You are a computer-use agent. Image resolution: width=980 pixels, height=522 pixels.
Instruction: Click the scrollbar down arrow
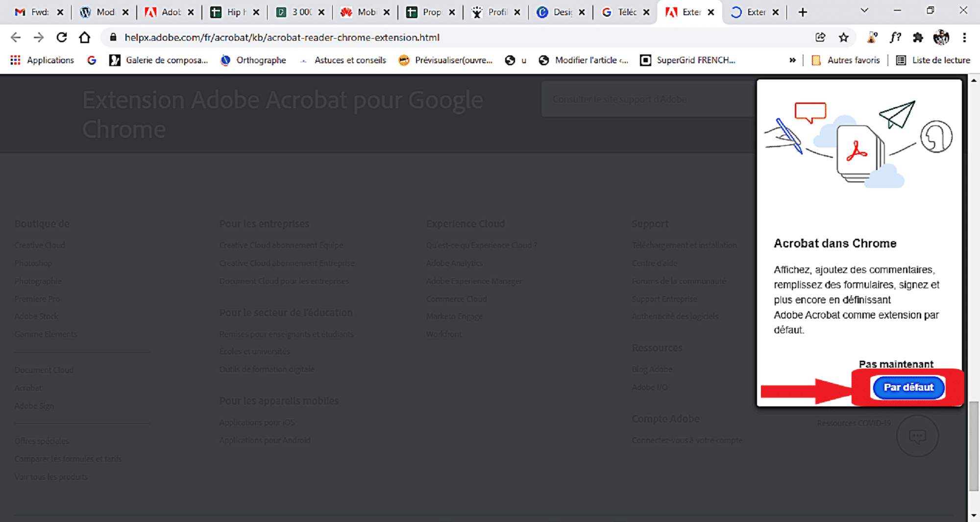click(x=974, y=516)
